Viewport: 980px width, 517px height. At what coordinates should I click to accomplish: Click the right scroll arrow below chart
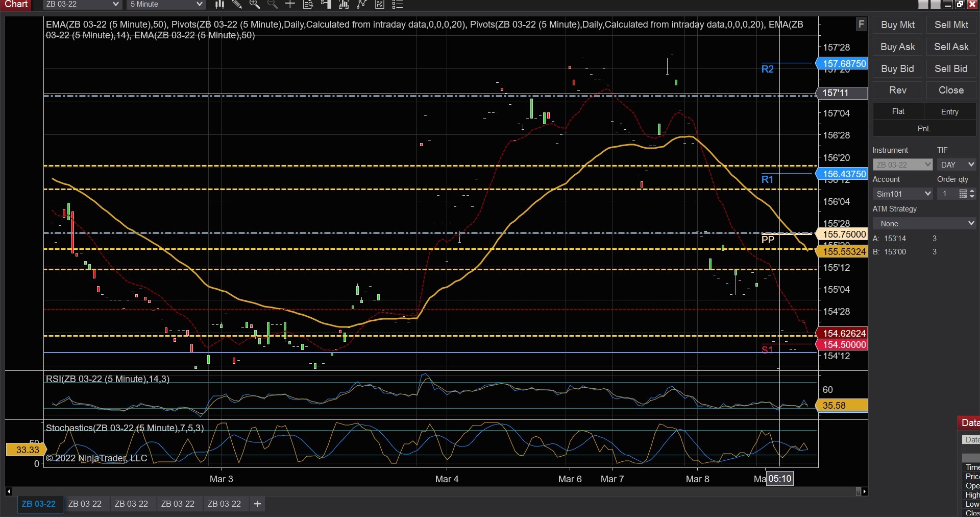(x=864, y=491)
